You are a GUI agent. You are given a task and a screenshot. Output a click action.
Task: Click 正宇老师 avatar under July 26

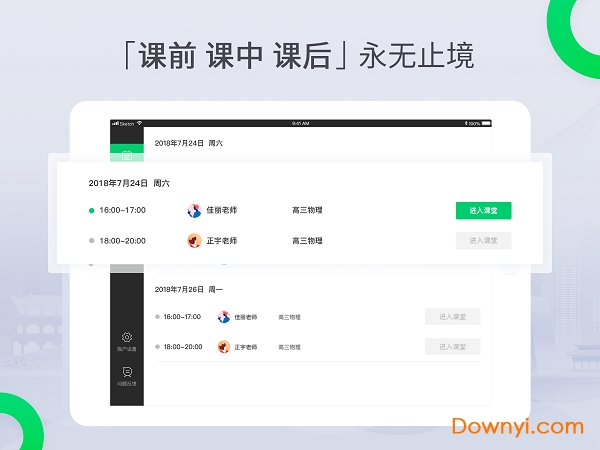point(224,347)
